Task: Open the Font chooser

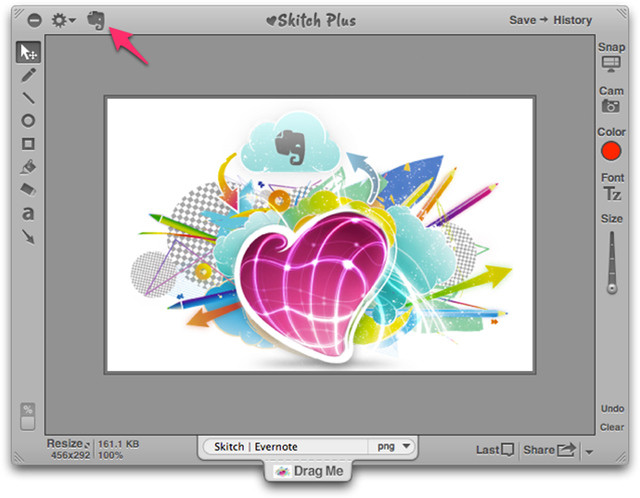Action: point(612,187)
